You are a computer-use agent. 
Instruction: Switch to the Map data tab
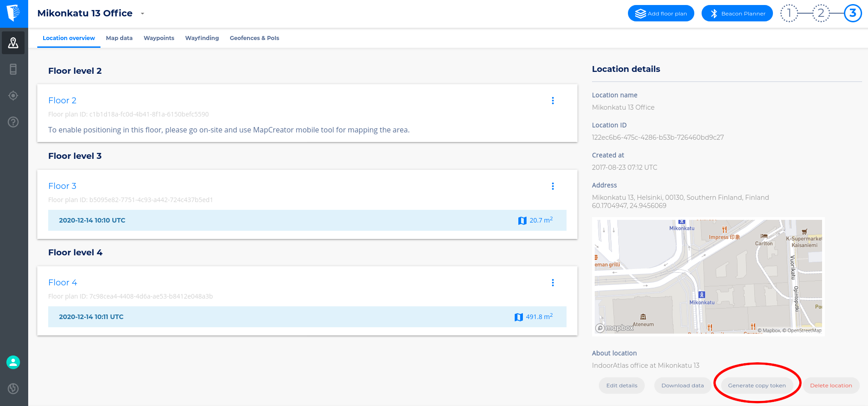pos(119,38)
